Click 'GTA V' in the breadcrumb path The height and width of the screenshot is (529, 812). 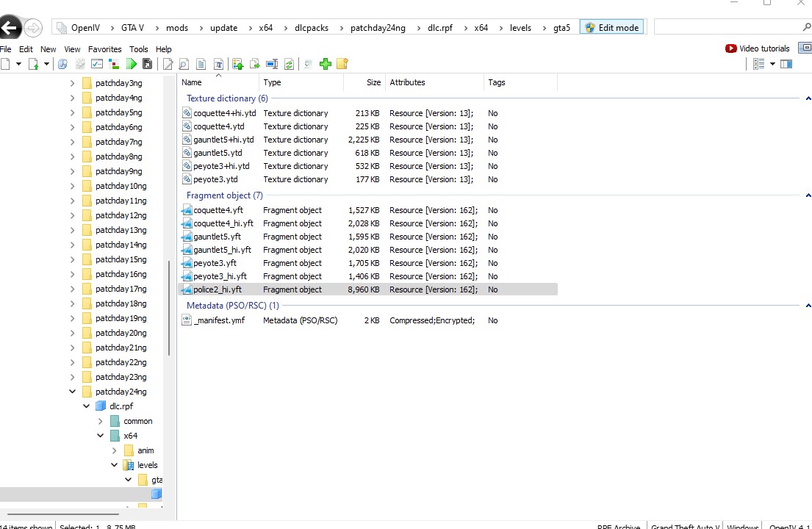(x=132, y=28)
